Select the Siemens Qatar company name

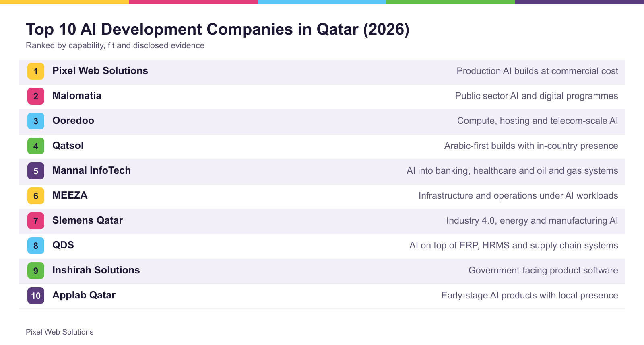[x=87, y=220]
